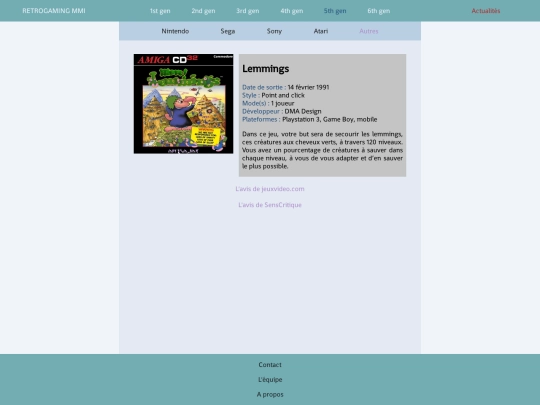Select the Nintendo tab
This screenshot has height=405, width=540.
[x=175, y=31]
